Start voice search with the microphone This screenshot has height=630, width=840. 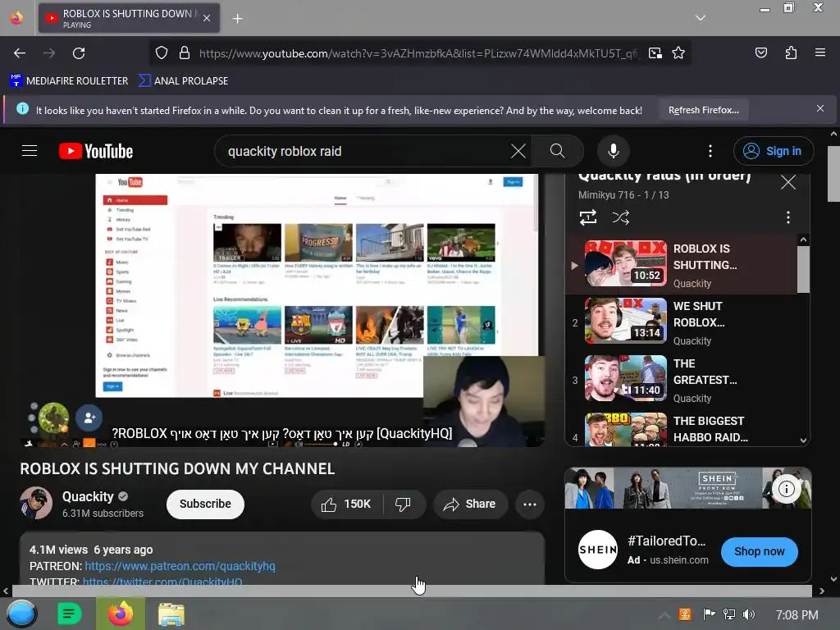click(614, 151)
